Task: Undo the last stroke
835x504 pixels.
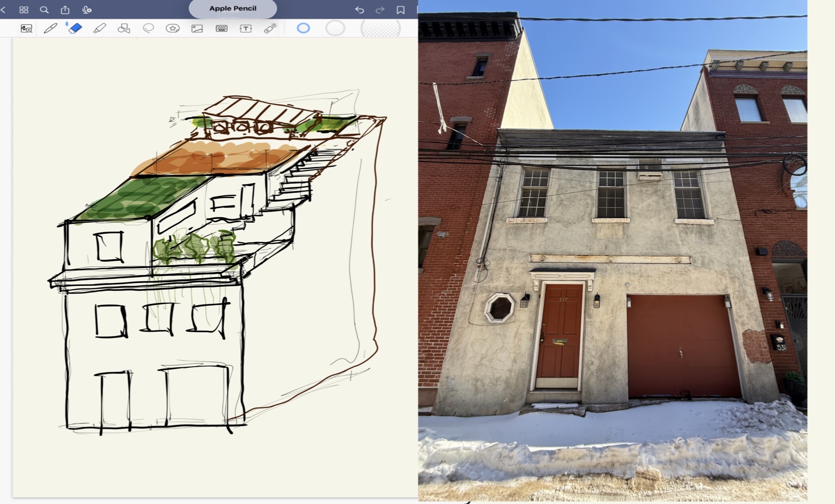Action: point(359,9)
